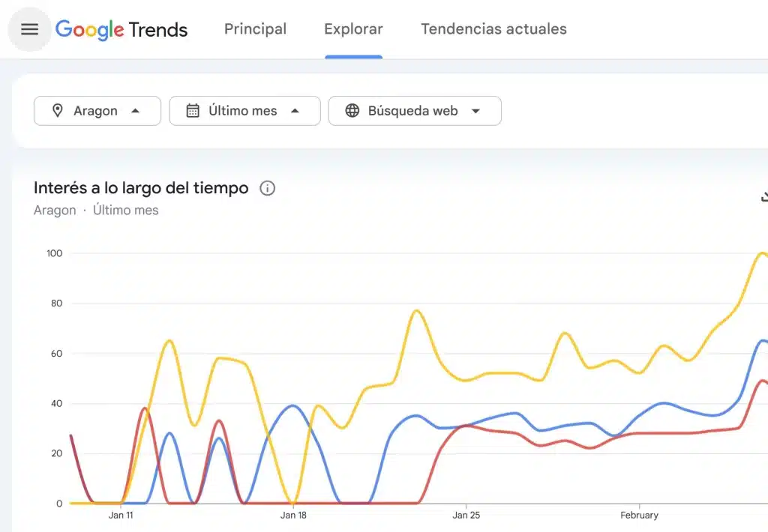Image resolution: width=768 pixels, height=532 pixels.
Task: Click the Jan 25 axis label
Action: [466, 516]
